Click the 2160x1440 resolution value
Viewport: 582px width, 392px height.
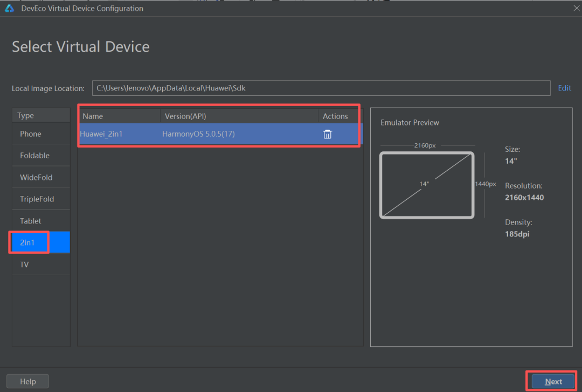coord(524,197)
